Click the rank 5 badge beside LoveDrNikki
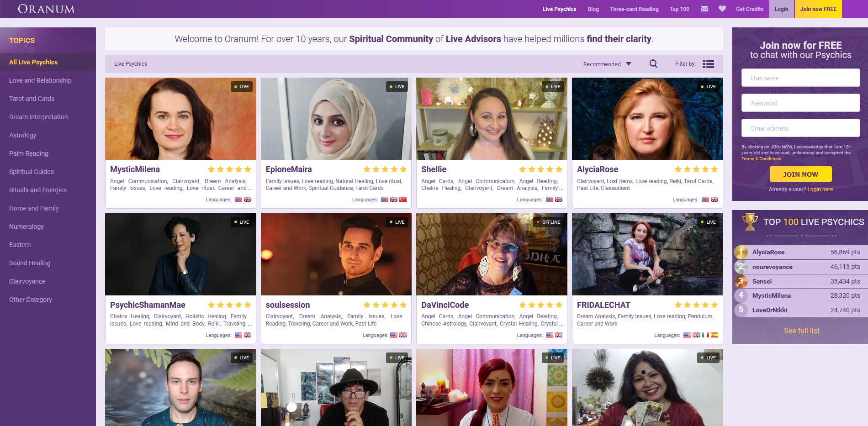The image size is (868, 426). 741,310
